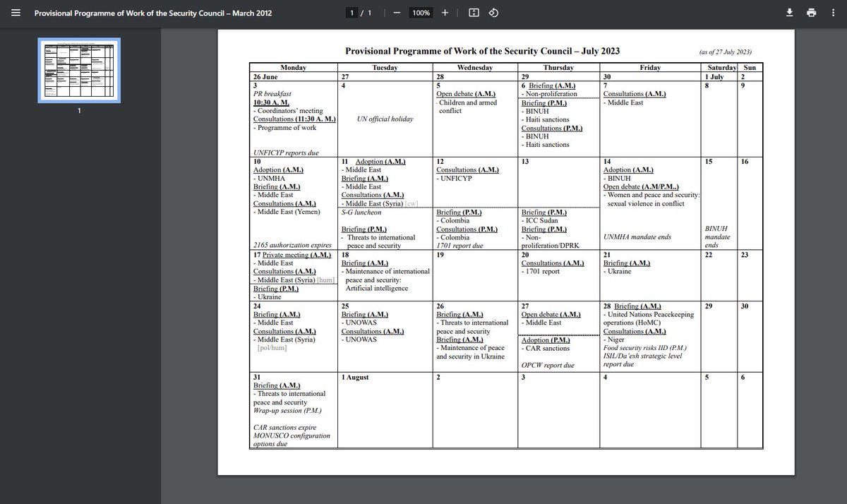Click the '(as of 27 July 2023)' note
Image resolution: width=847 pixels, height=504 pixels.
coord(725,52)
